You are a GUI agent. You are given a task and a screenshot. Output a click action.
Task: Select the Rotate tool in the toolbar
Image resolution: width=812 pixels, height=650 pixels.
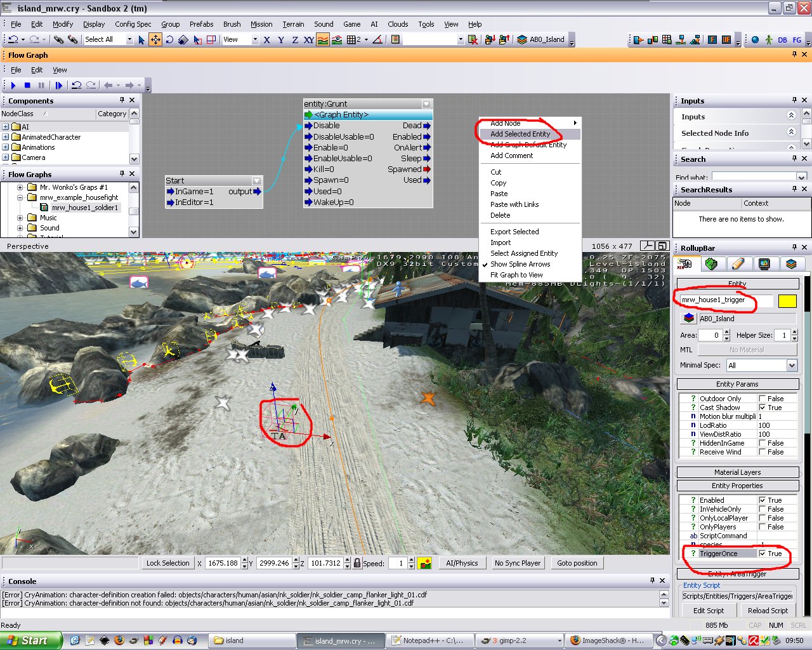(x=169, y=39)
